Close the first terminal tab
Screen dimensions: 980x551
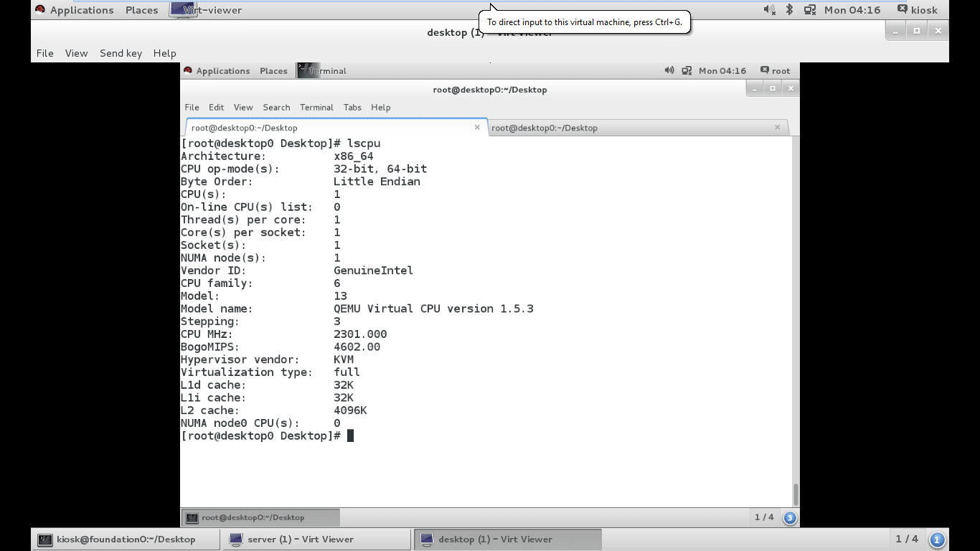coord(477,128)
